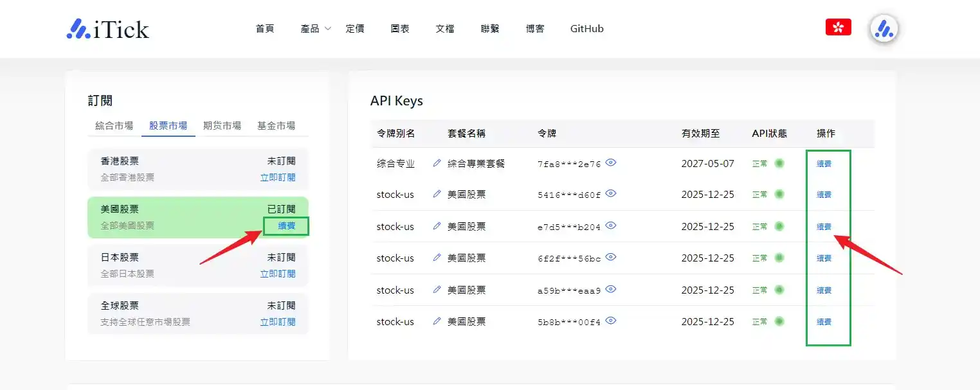Viewport: 980px width, 390px height.
Task: Open GitHub link in navigation bar
Action: [586, 29]
